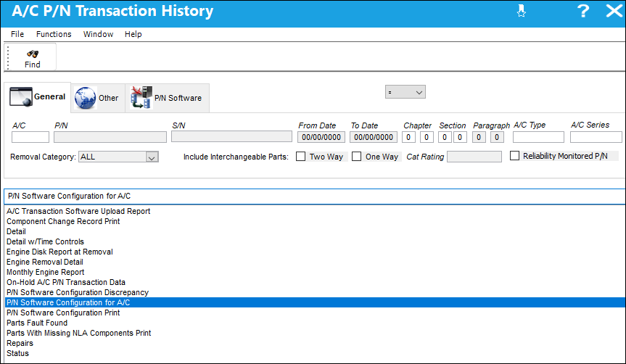The image size is (626, 364).
Task: Open the Help menu
Action: [133, 34]
